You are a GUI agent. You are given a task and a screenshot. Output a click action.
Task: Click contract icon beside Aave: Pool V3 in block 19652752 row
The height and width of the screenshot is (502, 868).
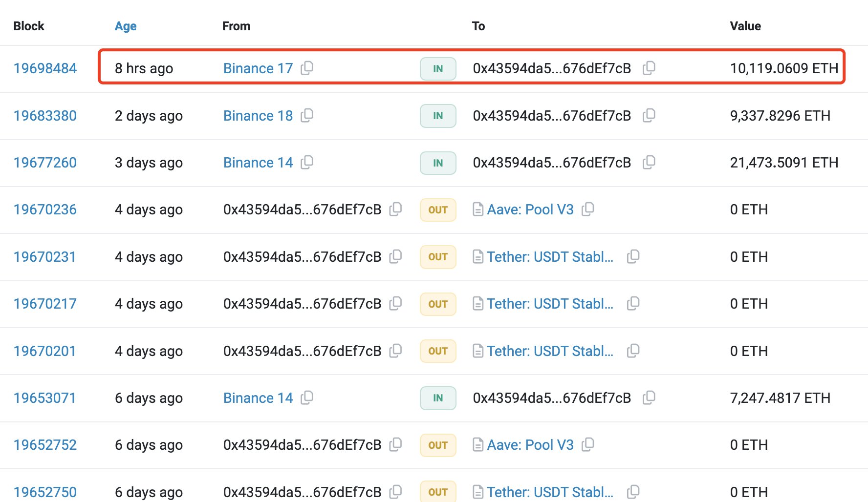point(478,445)
